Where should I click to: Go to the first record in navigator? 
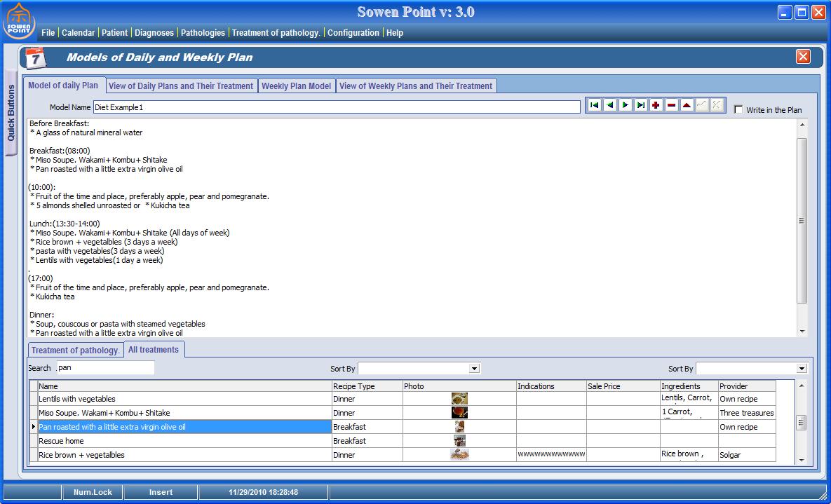[x=595, y=105]
